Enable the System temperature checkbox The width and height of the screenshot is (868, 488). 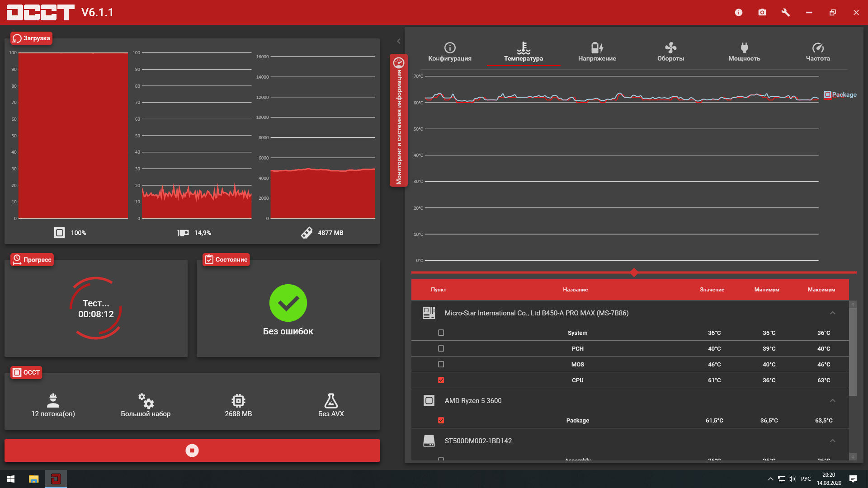[441, 333]
